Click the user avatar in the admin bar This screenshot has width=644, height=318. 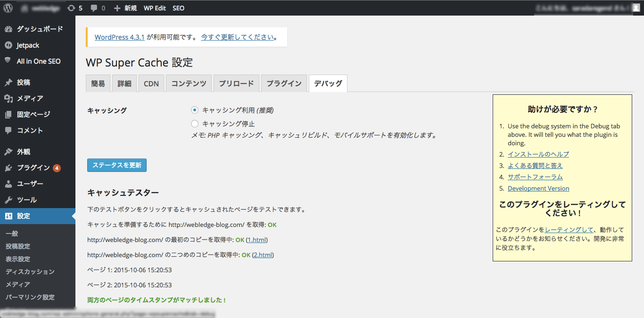tap(636, 8)
